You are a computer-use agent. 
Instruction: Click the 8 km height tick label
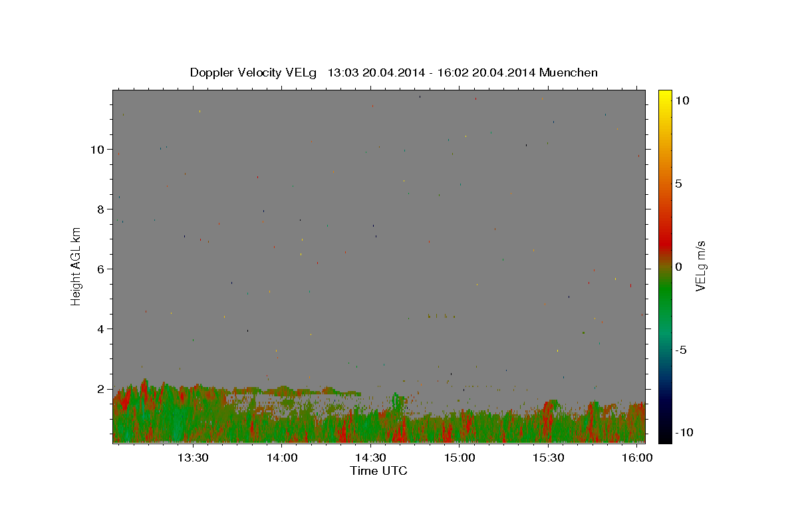(x=100, y=209)
